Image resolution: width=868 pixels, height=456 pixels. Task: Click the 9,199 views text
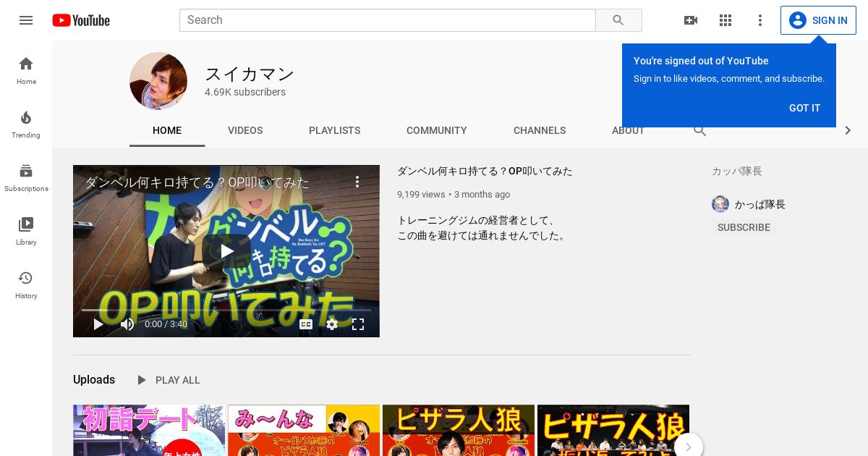point(421,195)
